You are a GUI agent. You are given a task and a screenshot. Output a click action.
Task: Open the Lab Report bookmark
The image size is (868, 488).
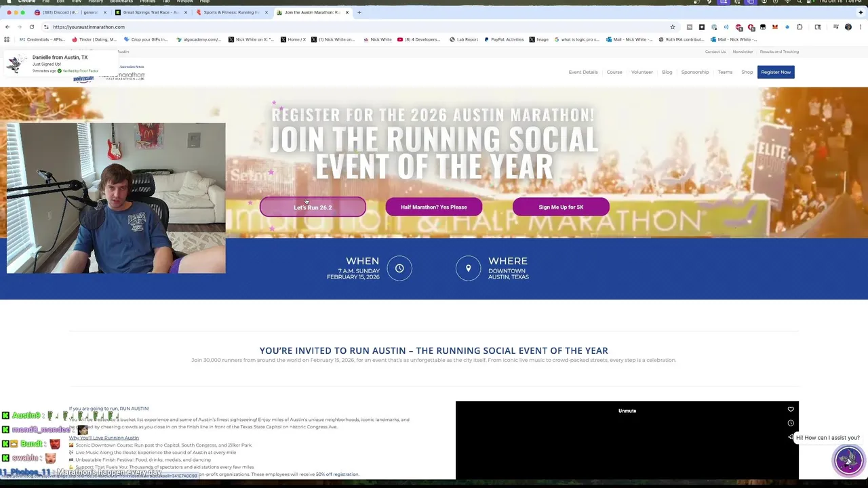tap(464, 39)
